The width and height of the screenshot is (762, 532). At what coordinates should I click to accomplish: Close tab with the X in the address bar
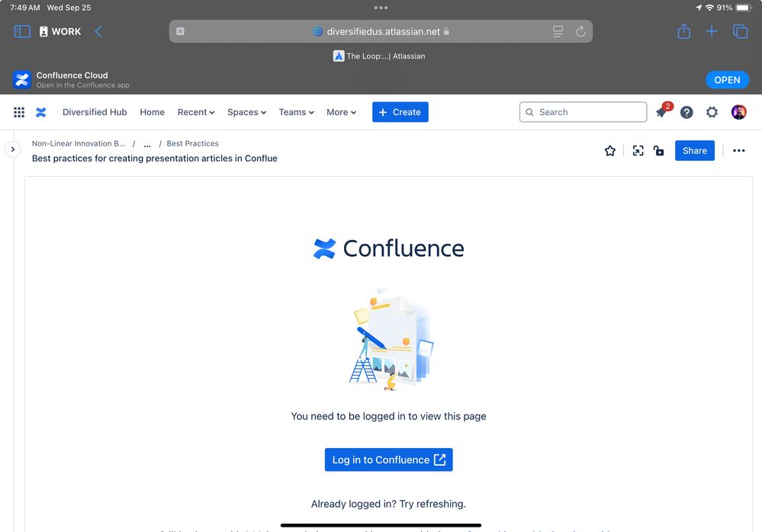180,31
